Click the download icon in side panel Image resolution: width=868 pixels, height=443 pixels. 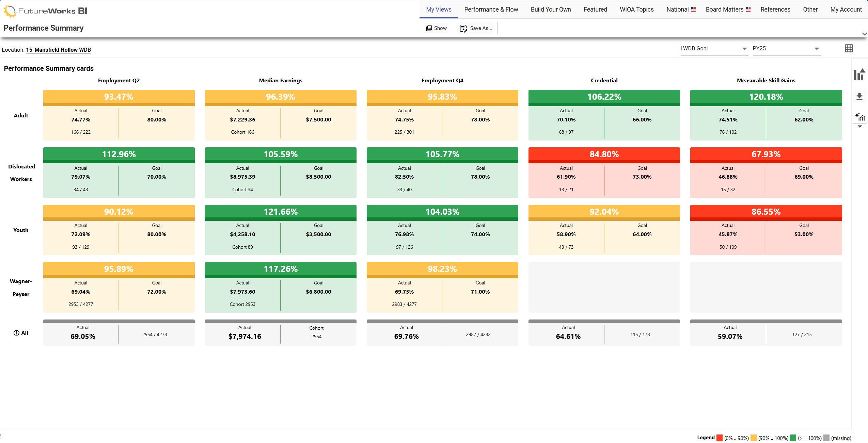pyautogui.click(x=859, y=97)
